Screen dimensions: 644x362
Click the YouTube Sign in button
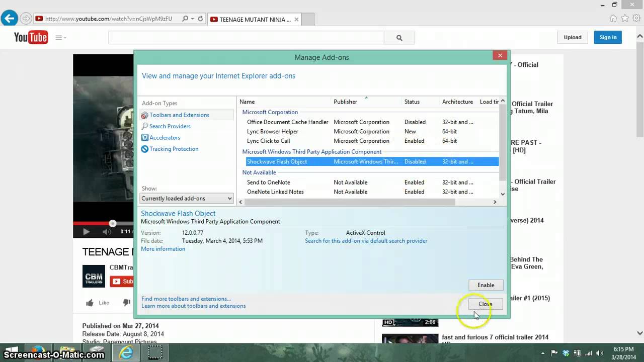pos(608,37)
